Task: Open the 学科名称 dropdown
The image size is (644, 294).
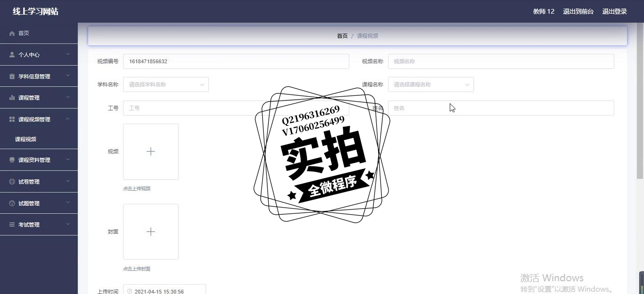Action: 166,84
